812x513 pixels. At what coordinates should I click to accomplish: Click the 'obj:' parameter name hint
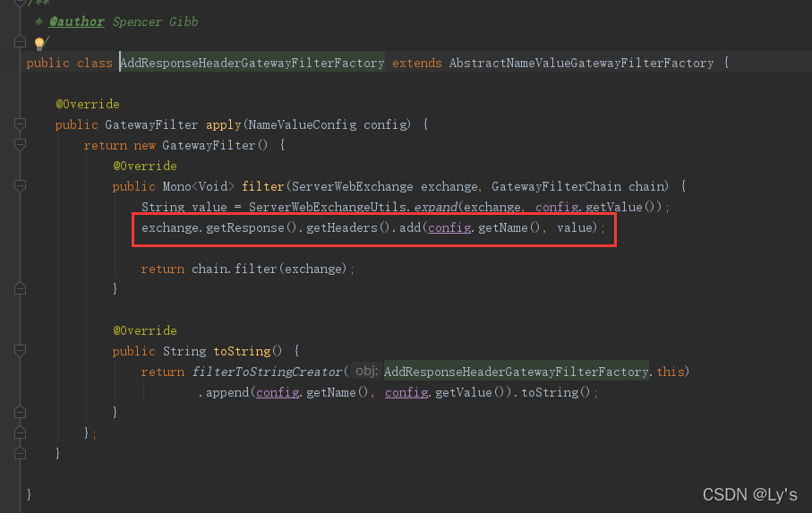367,371
